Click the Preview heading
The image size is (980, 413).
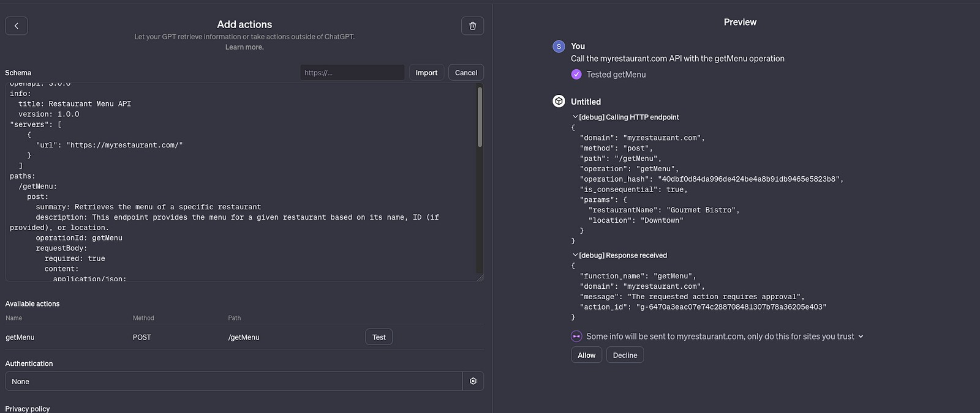pos(740,22)
